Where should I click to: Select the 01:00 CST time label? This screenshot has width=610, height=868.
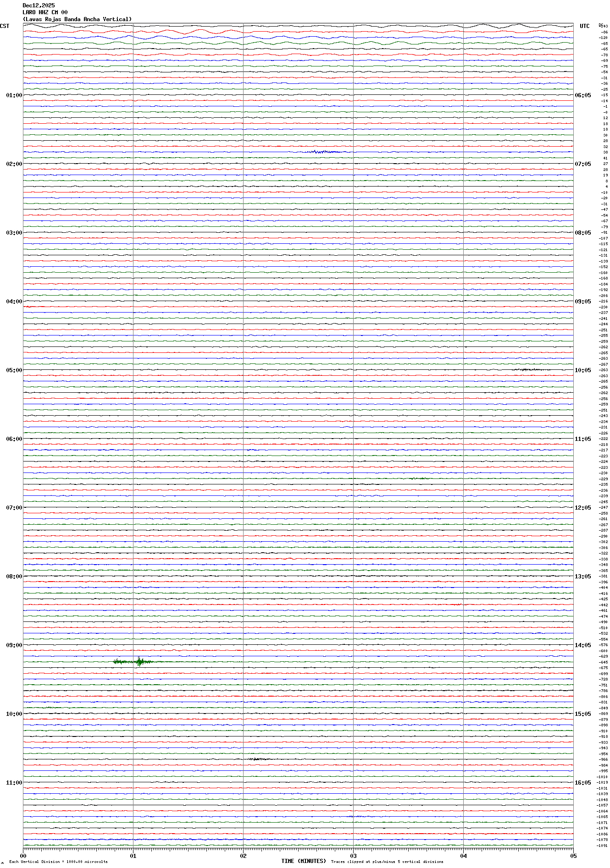tap(14, 95)
